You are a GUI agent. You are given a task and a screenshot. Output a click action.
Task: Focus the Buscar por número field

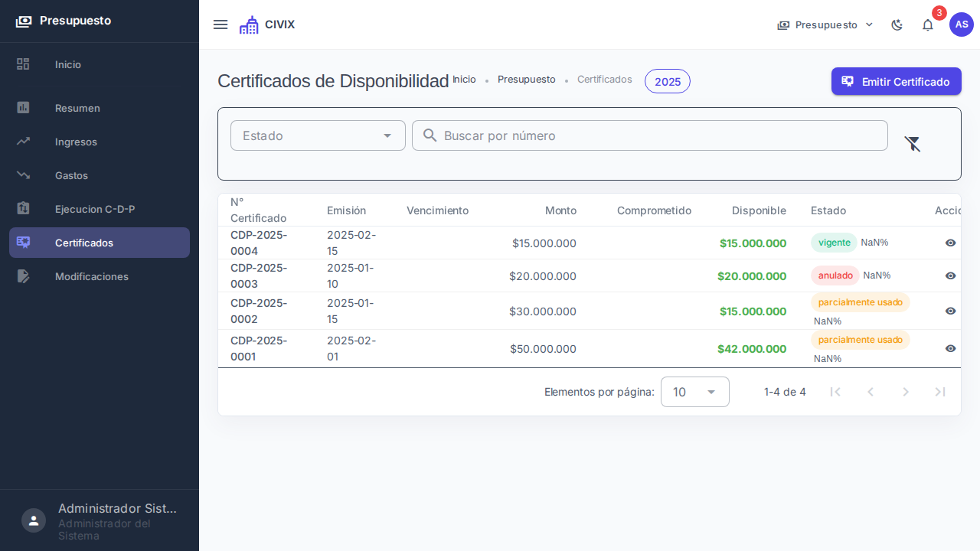coord(650,135)
